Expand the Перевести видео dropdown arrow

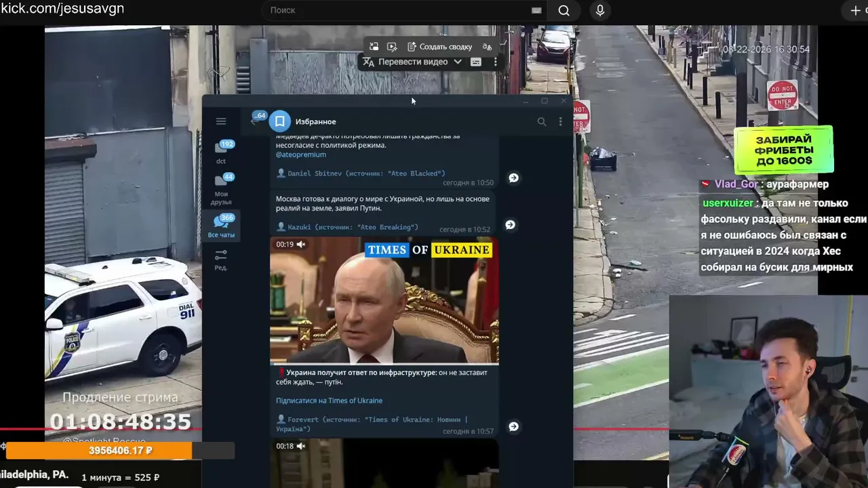pos(458,62)
